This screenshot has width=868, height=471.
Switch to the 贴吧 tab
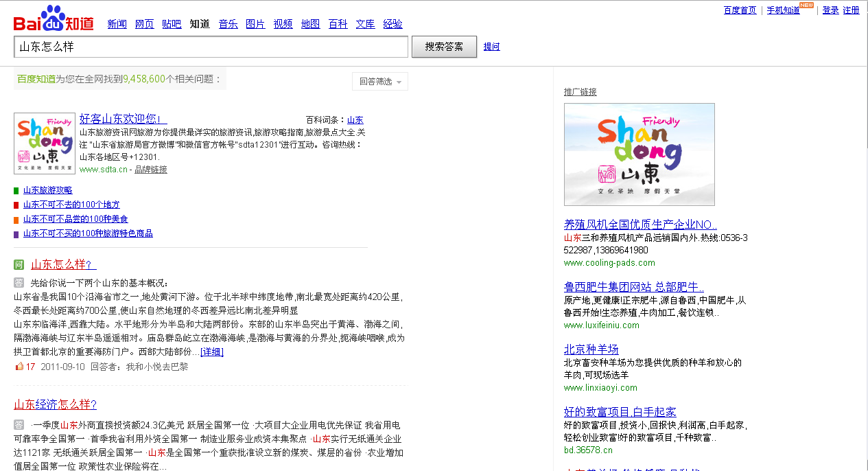(172, 24)
